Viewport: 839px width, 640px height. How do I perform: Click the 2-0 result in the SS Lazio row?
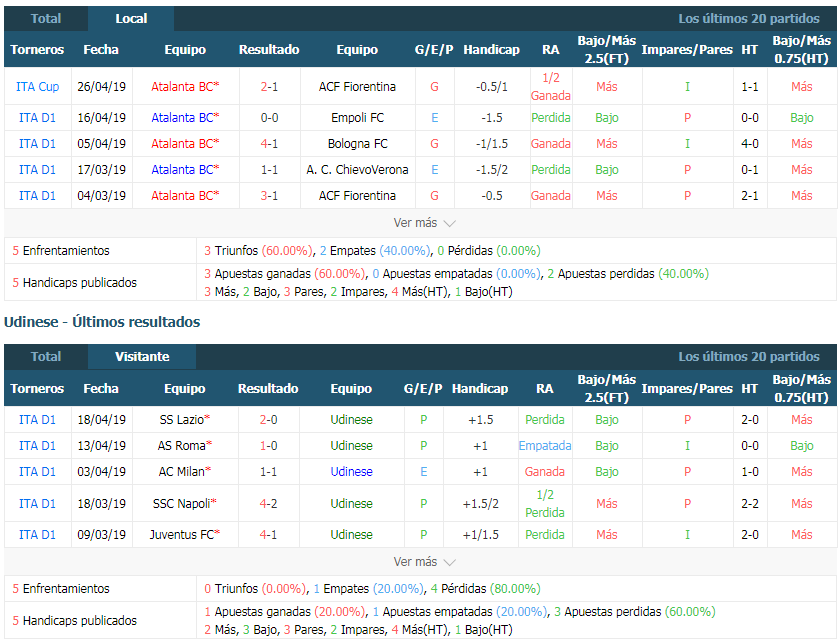tap(269, 420)
